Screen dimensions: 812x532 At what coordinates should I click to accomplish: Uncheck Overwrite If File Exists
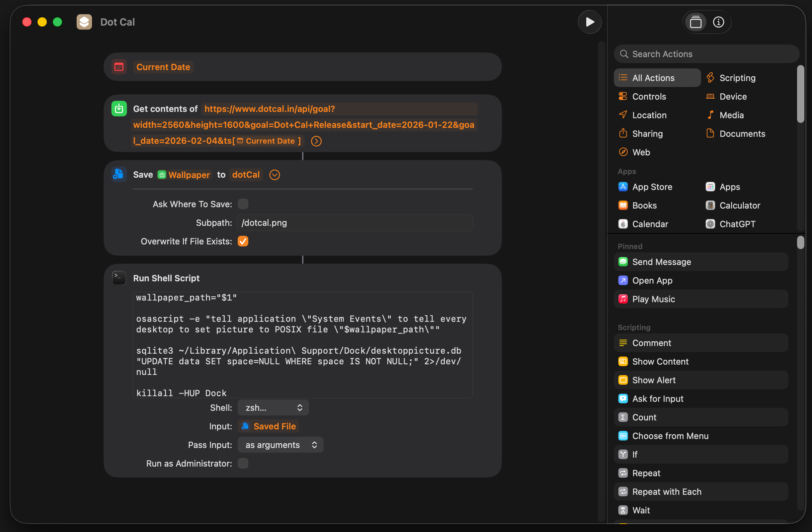243,241
